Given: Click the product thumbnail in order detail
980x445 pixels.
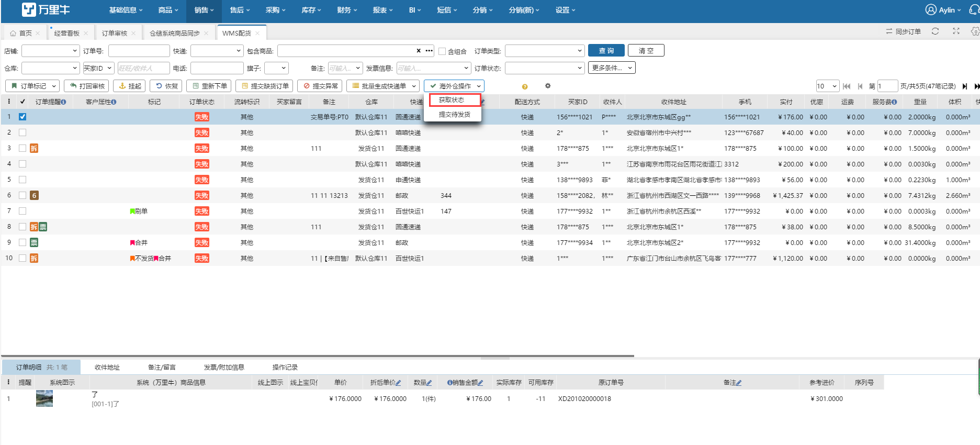Looking at the screenshot, I should (x=44, y=398).
